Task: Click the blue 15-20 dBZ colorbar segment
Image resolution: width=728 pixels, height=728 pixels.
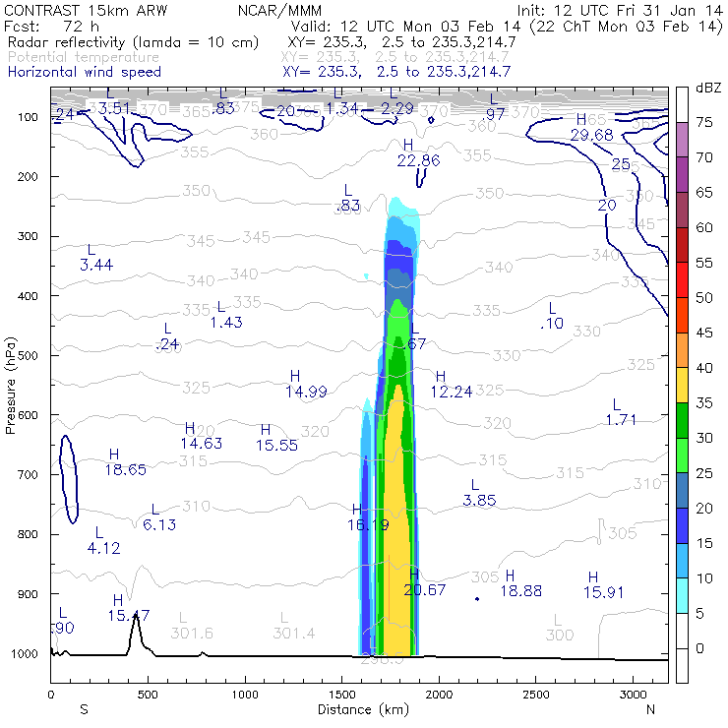Action: [682, 525]
